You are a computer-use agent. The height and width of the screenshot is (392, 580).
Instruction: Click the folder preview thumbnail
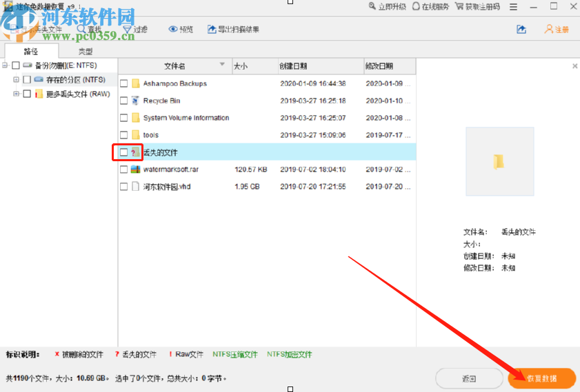tap(500, 161)
